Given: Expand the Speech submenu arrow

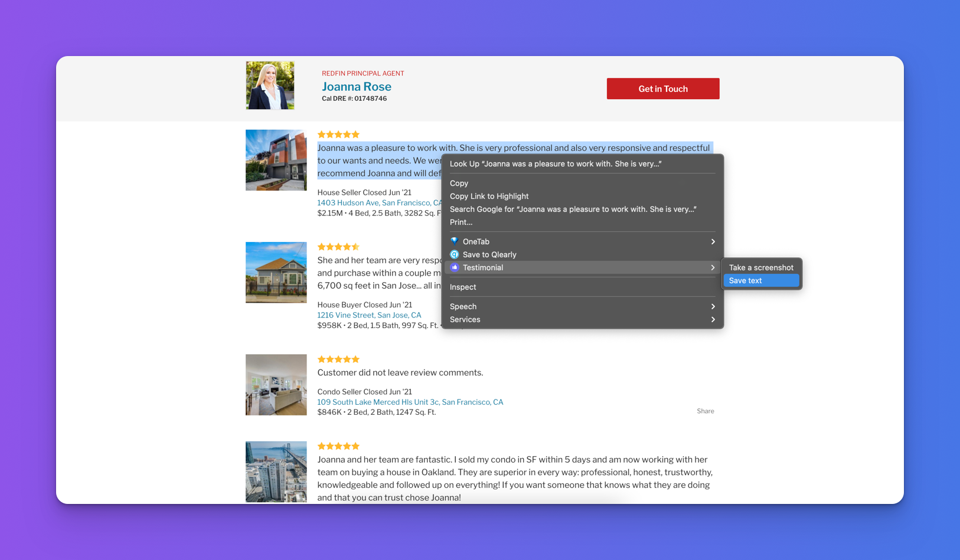Looking at the screenshot, I should pos(713,306).
